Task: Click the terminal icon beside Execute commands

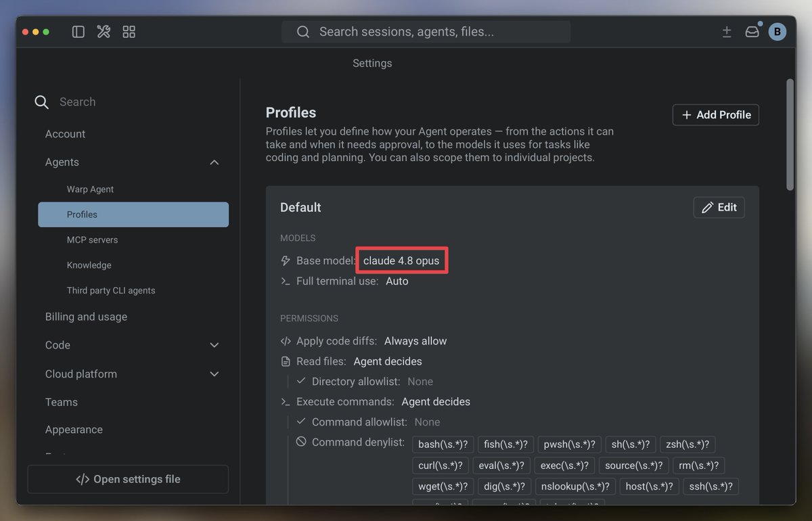Action: [286, 402]
